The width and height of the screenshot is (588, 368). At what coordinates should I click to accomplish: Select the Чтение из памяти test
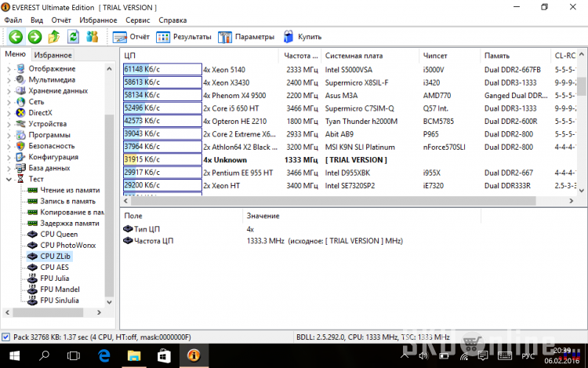pos(70,190)
